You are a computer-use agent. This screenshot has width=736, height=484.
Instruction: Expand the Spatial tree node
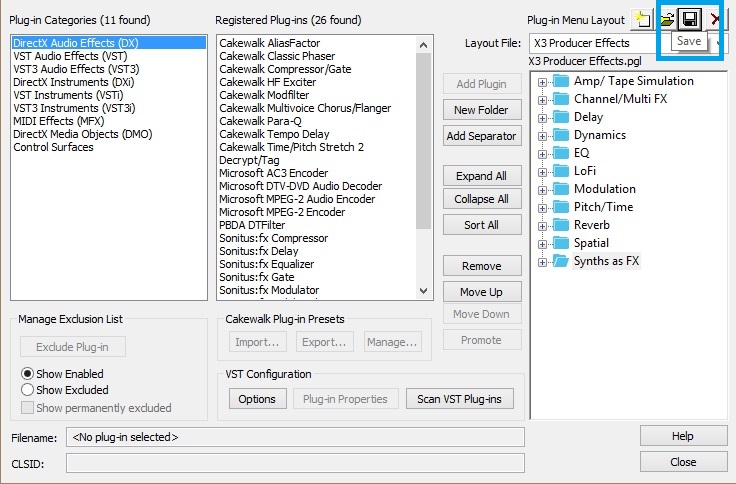coord(542,244)
